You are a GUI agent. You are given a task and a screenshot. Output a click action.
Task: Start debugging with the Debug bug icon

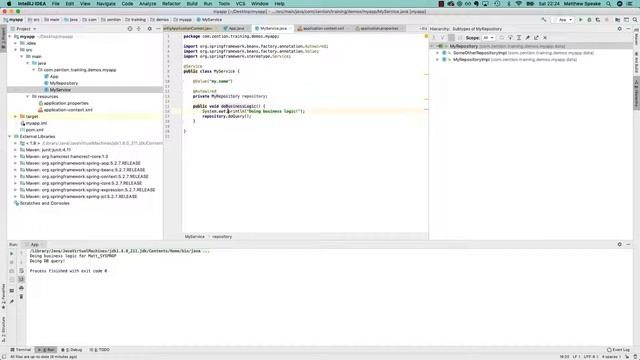click(x=589, y=20)
